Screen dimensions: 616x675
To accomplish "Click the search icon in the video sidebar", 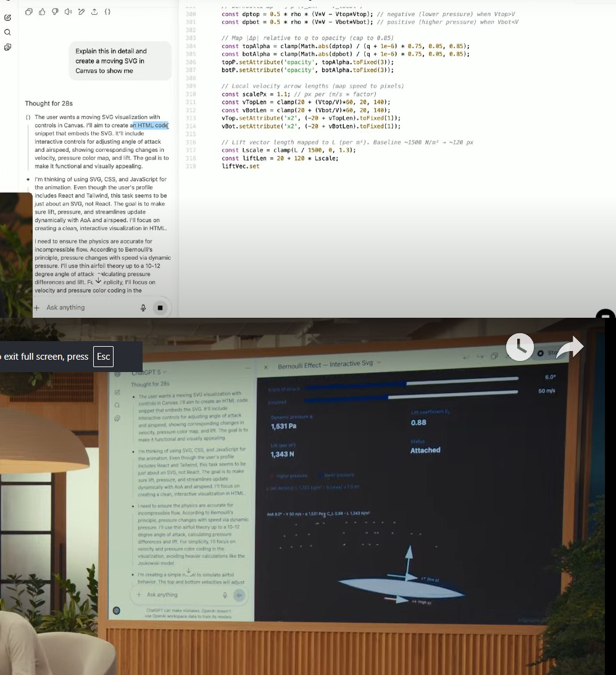I will click(x=117, y=405).
